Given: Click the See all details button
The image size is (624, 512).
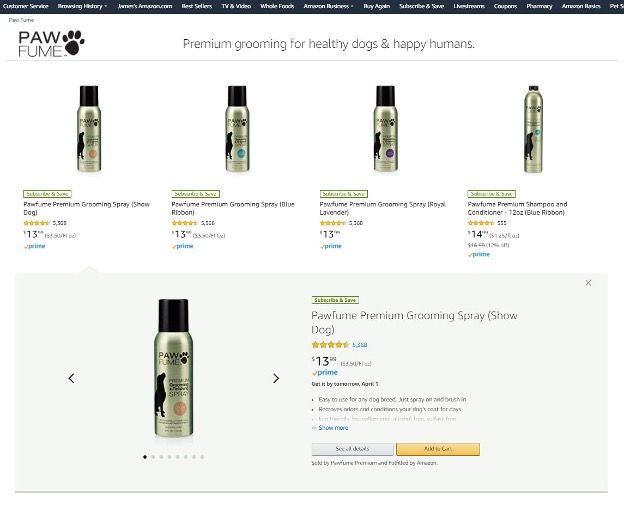Looking at the screenshot, I should point(353,449).
